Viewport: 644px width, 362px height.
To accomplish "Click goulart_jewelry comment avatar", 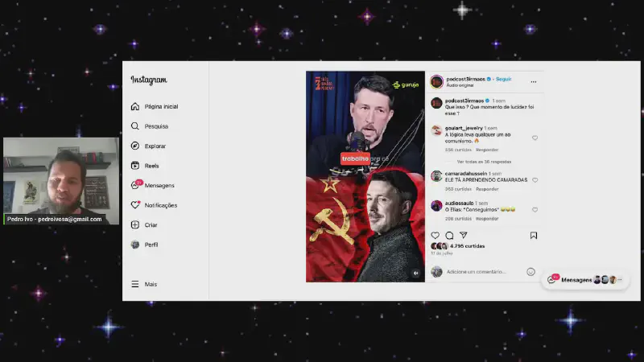I will point(436,131).
